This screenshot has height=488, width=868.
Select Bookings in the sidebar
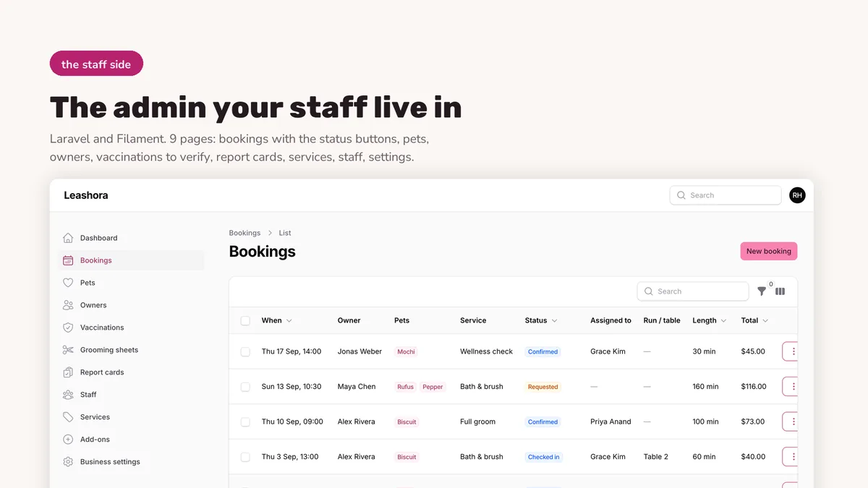point(131,260)
